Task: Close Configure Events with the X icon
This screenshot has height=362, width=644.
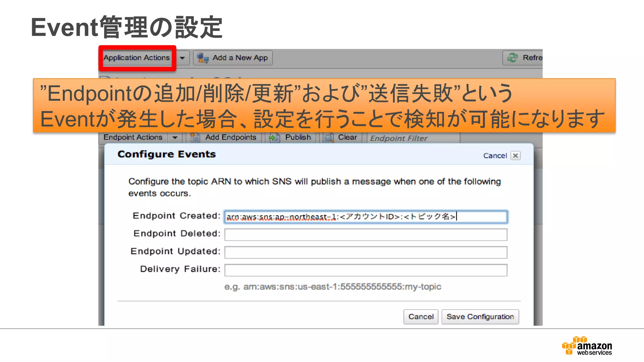Action: coord(515,156)
